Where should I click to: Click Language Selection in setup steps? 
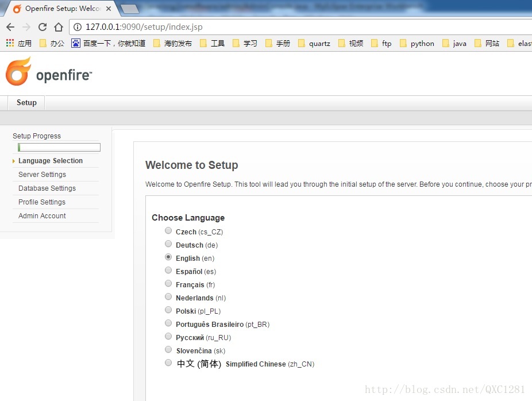tap(51, 161)
